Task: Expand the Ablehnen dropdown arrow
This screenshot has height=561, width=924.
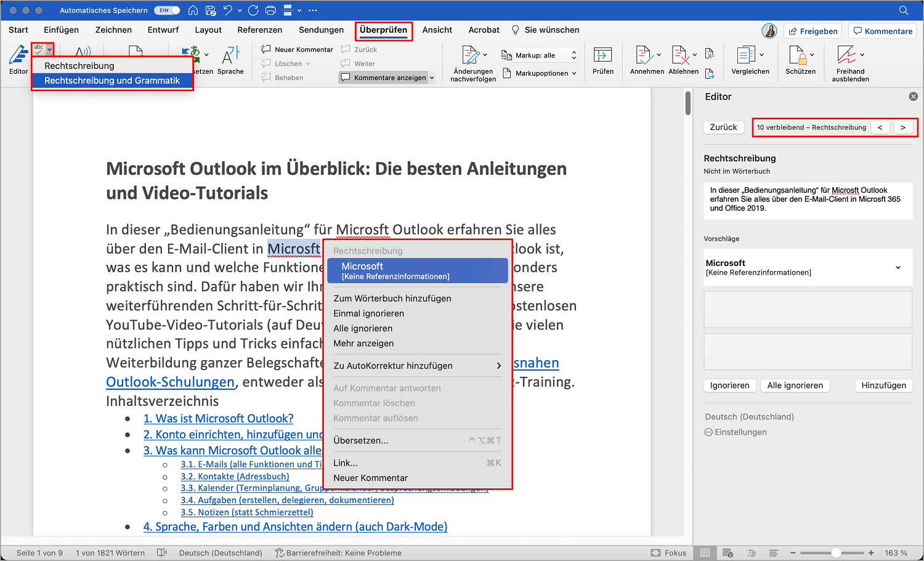Action: click(x=695, y=55)
